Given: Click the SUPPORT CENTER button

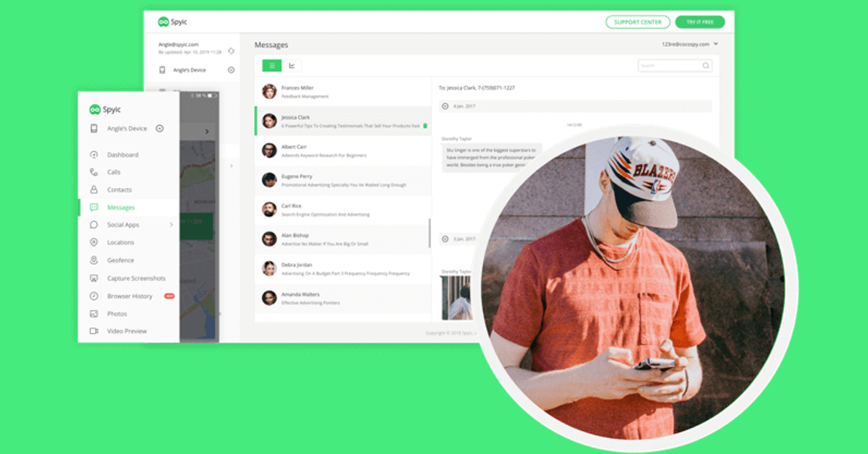Looking at the screenshot, I should pos(637,22).
